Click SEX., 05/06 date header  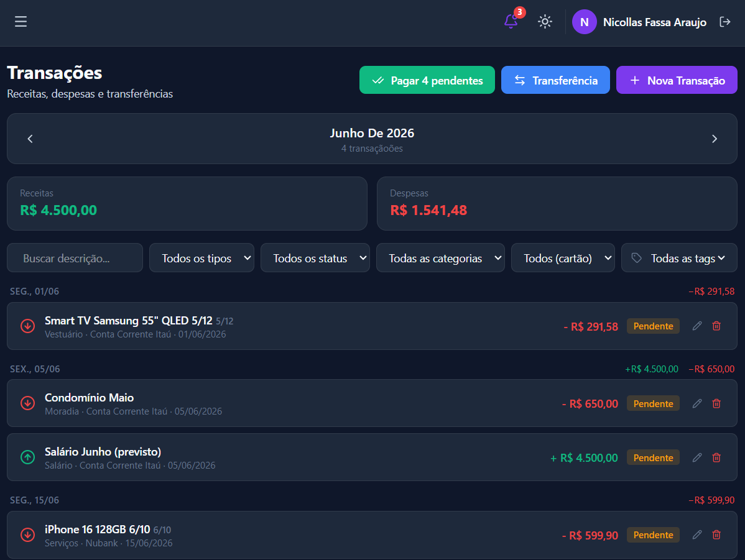35,369
